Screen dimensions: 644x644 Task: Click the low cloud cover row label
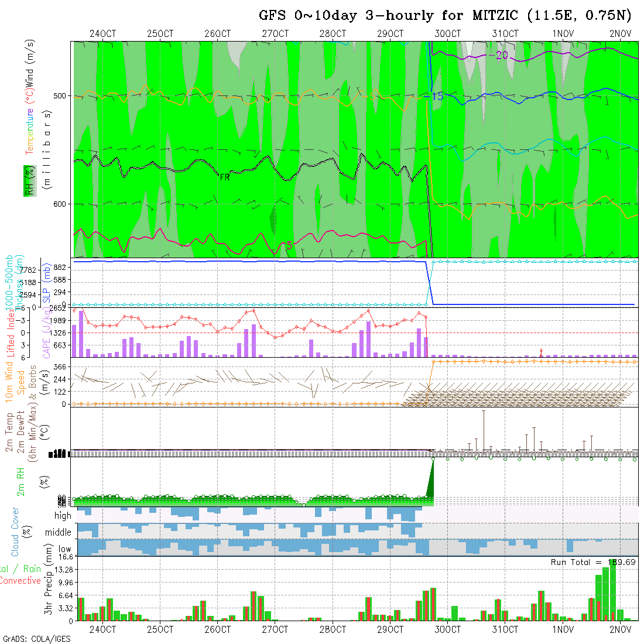64,549
